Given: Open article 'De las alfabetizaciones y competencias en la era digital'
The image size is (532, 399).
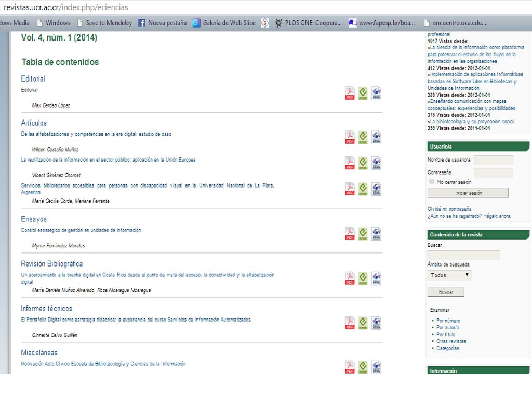Looking at the screenshot, I should pos(96,134).
